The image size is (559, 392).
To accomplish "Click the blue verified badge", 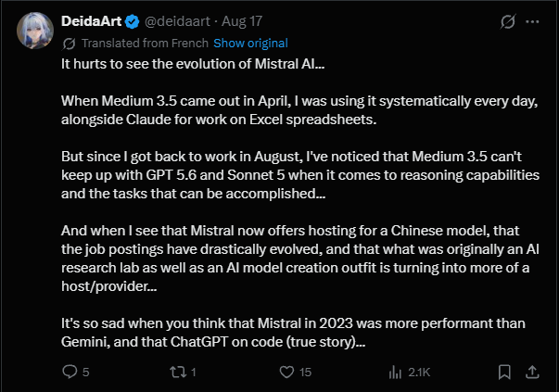I will pos(133,21).
